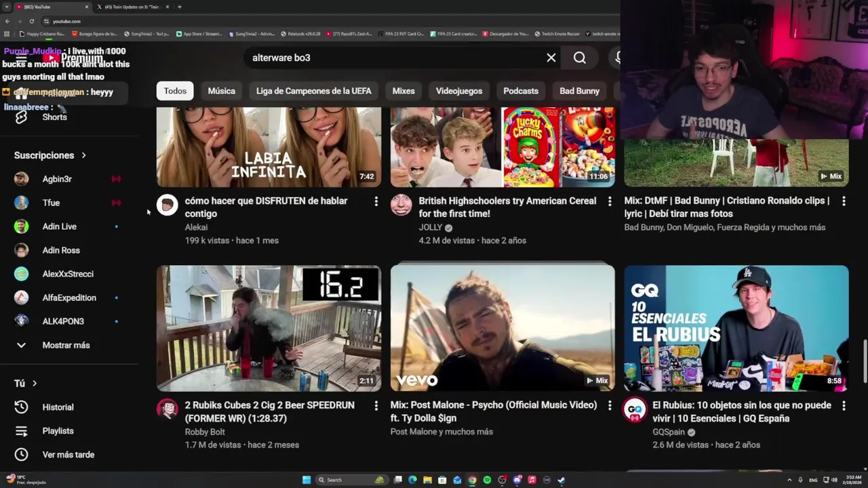Image resolution: width=868 pixels, height=488 pixels.
Task: Open options for the Rubiks Cubes speedrun video
Action: coord(376,405)
